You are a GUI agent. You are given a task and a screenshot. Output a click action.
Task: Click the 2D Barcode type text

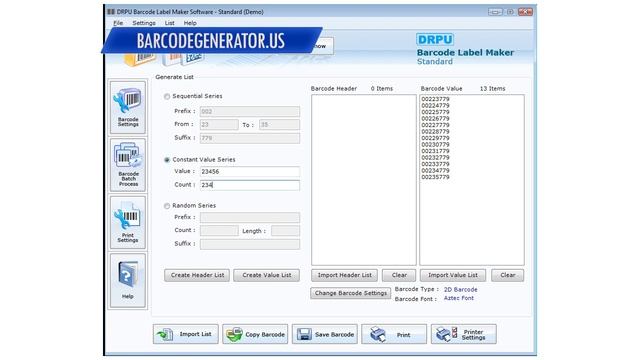(460, 289)
